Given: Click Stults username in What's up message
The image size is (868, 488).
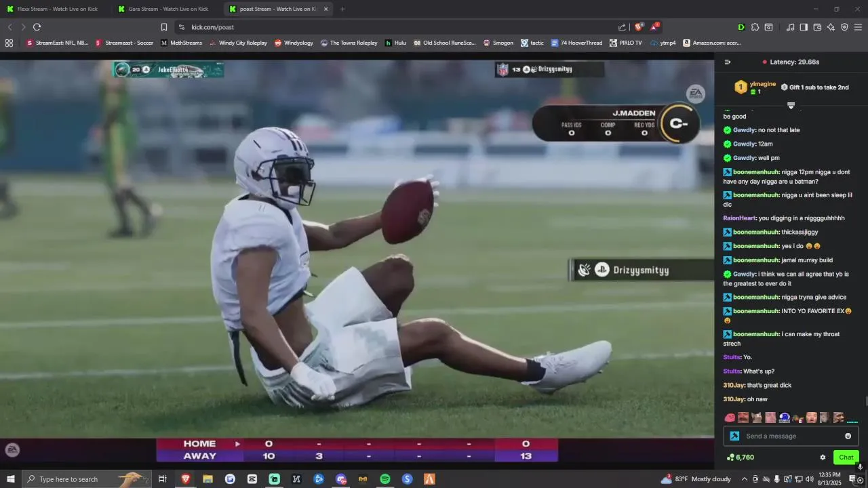Looking at the screenshot, I should click(732, 371).
